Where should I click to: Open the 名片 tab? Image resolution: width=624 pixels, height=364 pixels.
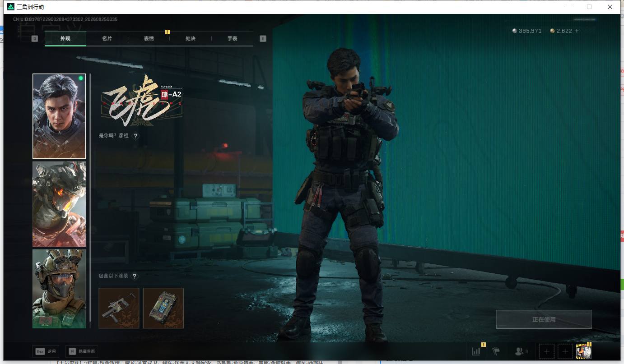(107, 39)
